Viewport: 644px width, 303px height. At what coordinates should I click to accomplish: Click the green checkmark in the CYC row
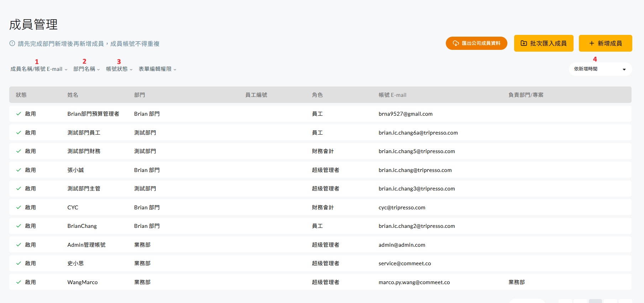[19, 208]
